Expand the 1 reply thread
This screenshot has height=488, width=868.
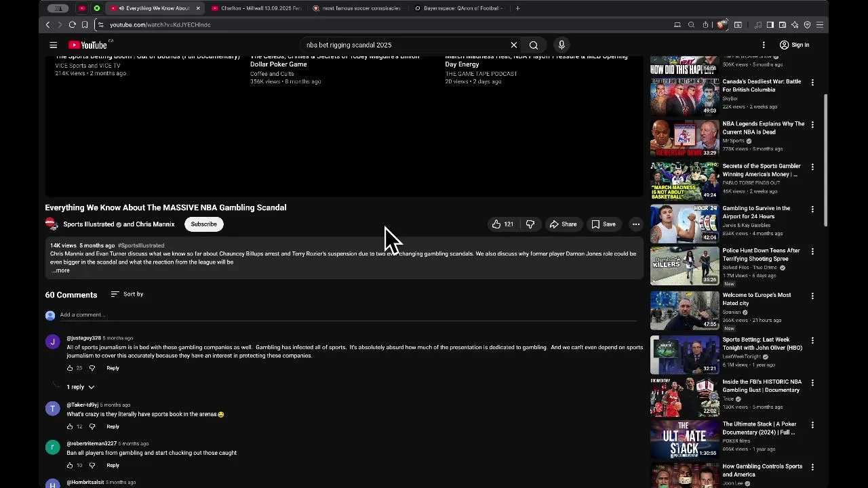81,387
